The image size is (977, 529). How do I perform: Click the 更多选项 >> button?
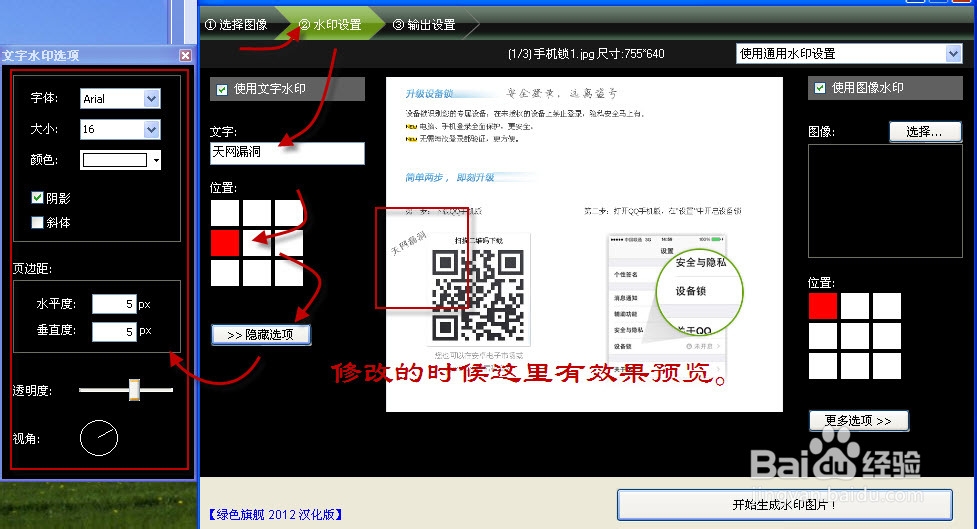[x=859, y=421]
